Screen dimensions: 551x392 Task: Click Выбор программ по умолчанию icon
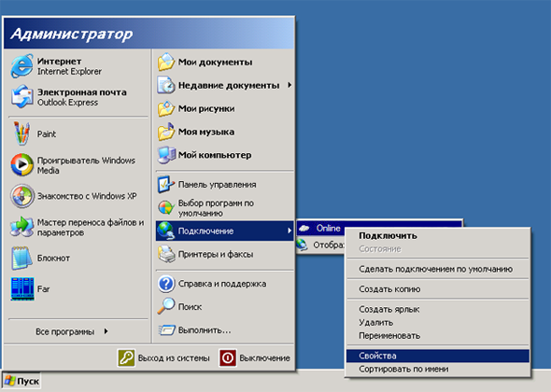(x=166, y=207)
